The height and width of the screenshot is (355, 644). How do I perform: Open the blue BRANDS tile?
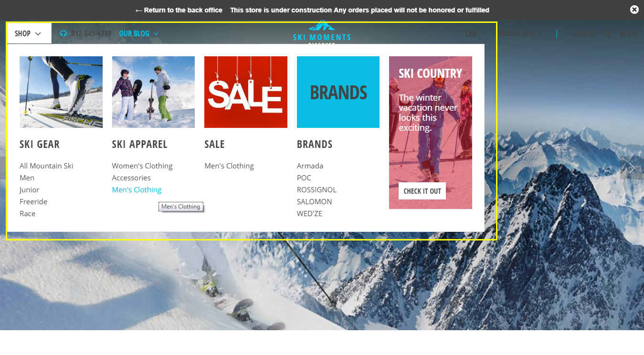point(338,92)
